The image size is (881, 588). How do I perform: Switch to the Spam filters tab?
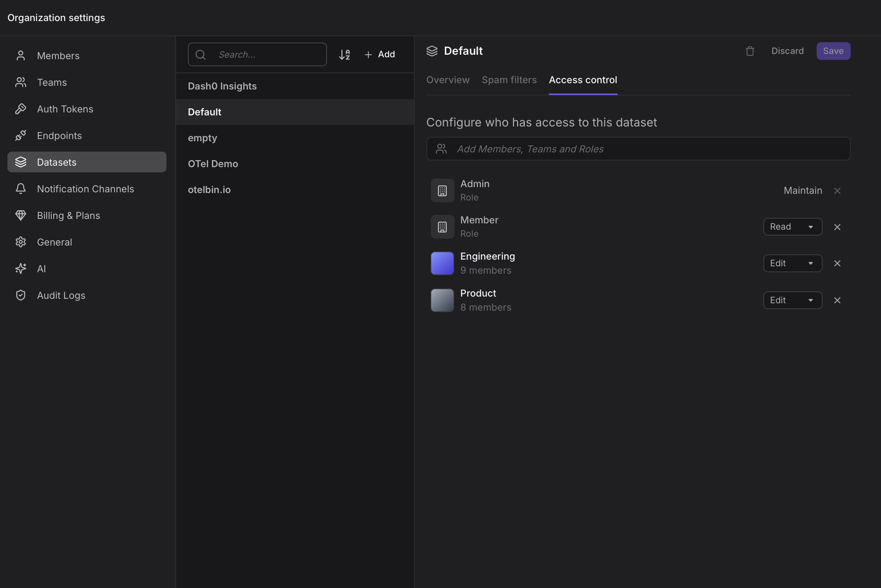(509, 80)
